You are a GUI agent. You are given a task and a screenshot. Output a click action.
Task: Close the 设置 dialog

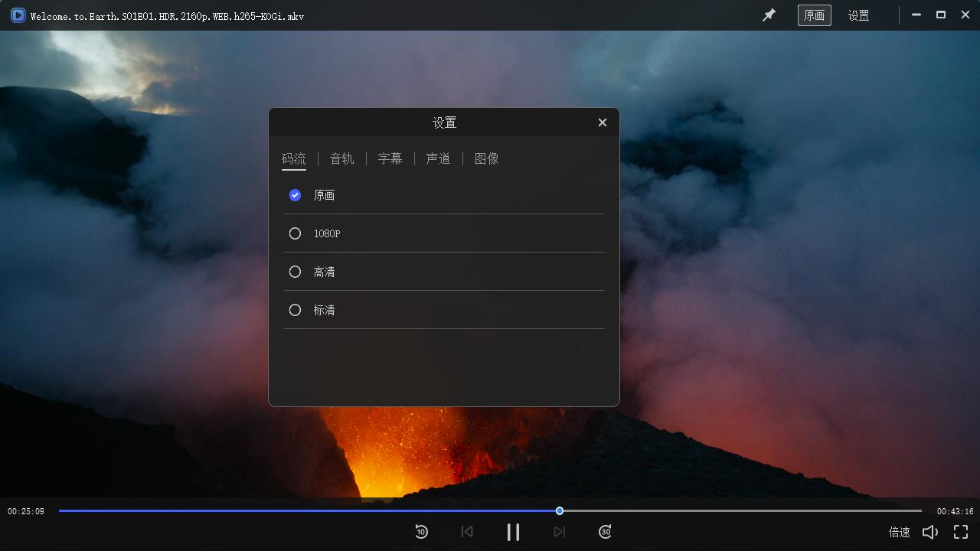pyautogui.click(x=603, y=122)
